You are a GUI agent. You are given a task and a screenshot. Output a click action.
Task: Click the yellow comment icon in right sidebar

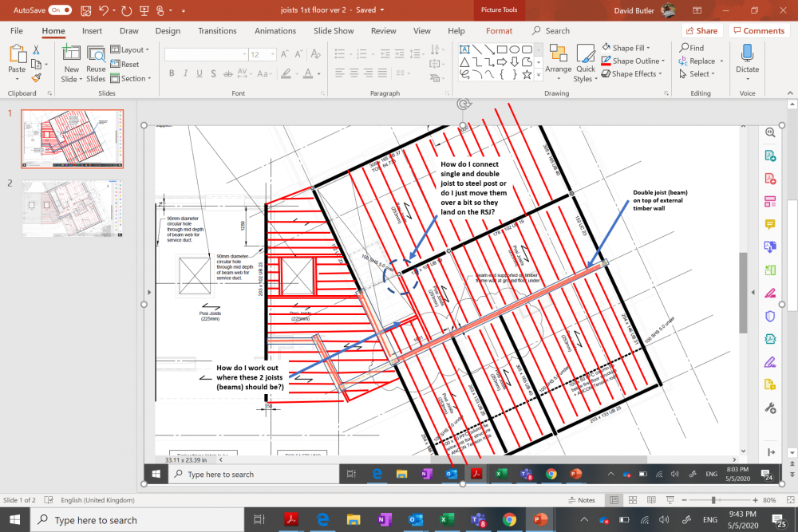770,224
